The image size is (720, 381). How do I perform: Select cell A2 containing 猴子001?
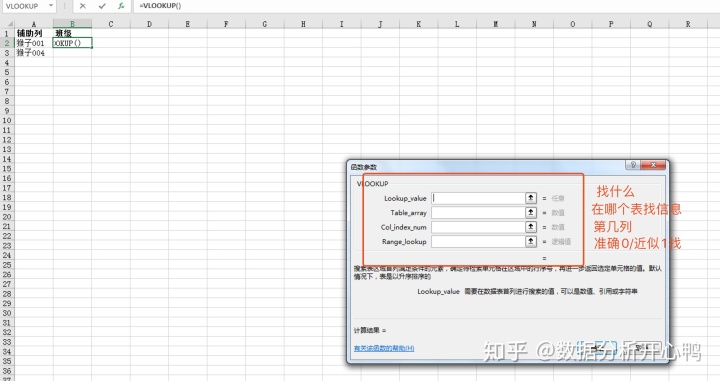click(34, 43)
